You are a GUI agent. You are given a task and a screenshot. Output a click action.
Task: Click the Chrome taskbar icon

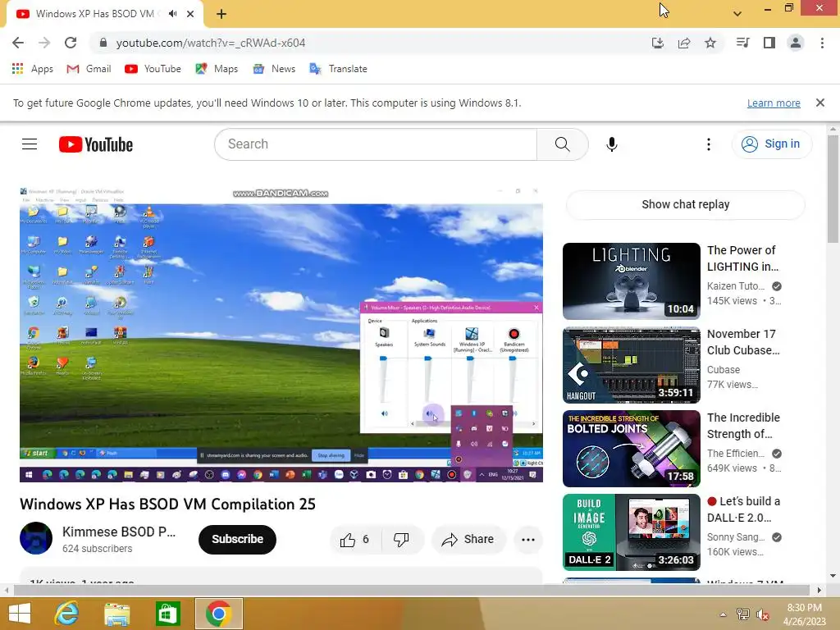(x=218, y=614)
